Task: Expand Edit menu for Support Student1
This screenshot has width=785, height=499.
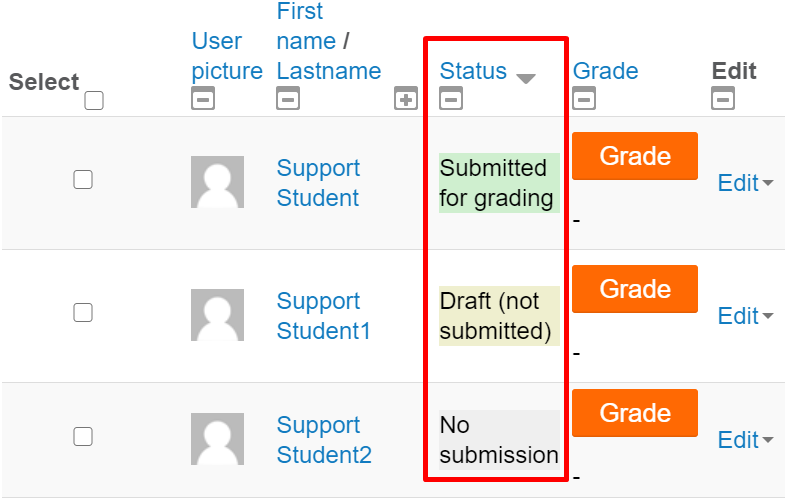Action: click(x=745, y=316)
